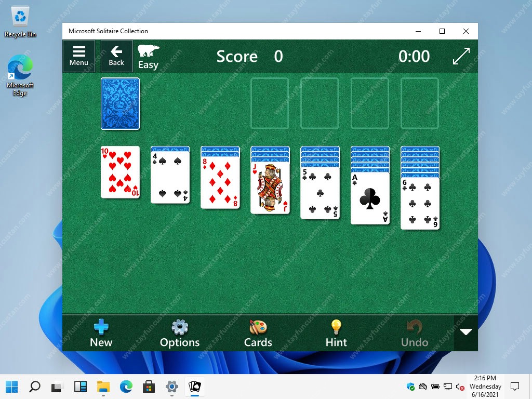Select the first empty foundation slot
This screenshot has height=399, width=532.
click(270, 103)
